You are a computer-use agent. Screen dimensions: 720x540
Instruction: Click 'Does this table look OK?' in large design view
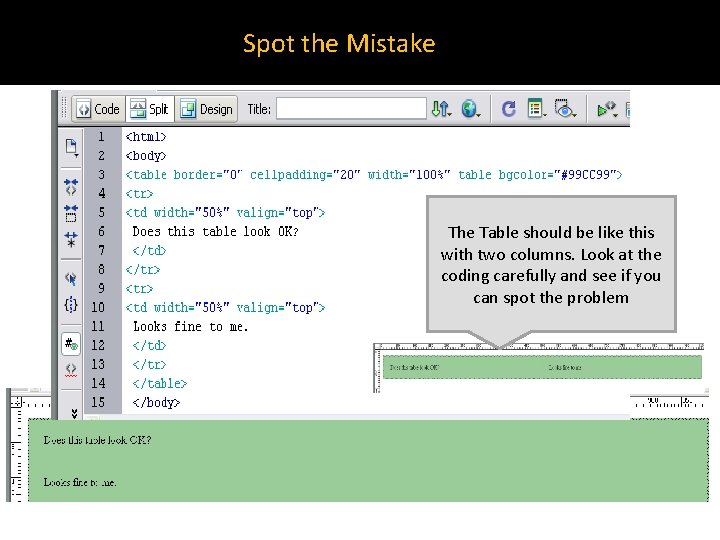[97, 440]
